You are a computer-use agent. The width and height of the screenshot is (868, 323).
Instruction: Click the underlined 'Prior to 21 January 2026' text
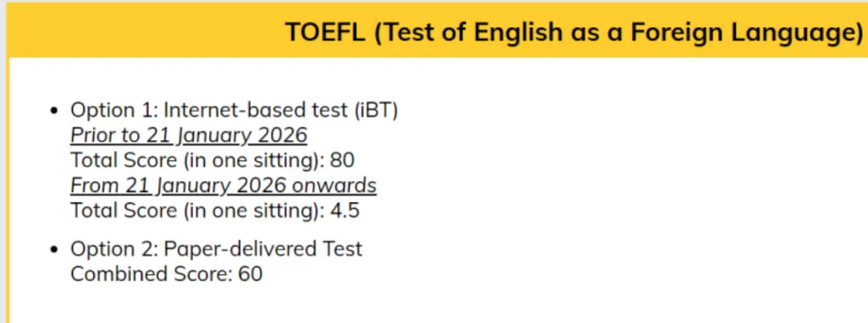tap(189, 136)
